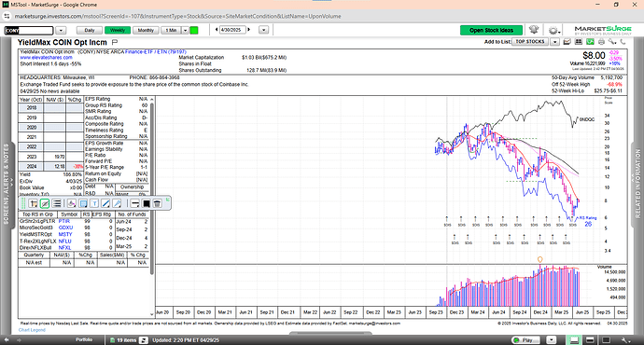The image size is (644, 345).
Task: Click the green chart markup icon
Action: coord(590,42)
